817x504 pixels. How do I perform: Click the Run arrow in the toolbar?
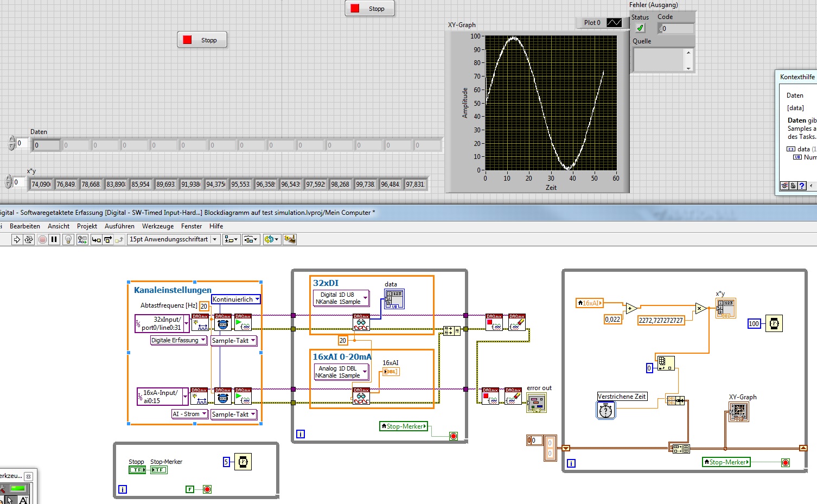point(17,239)
